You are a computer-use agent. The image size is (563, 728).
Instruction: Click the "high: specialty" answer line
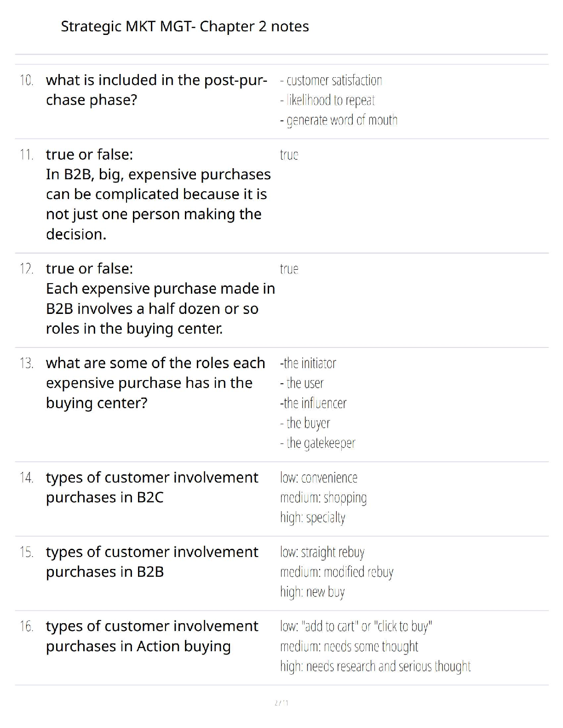point(313,518)
